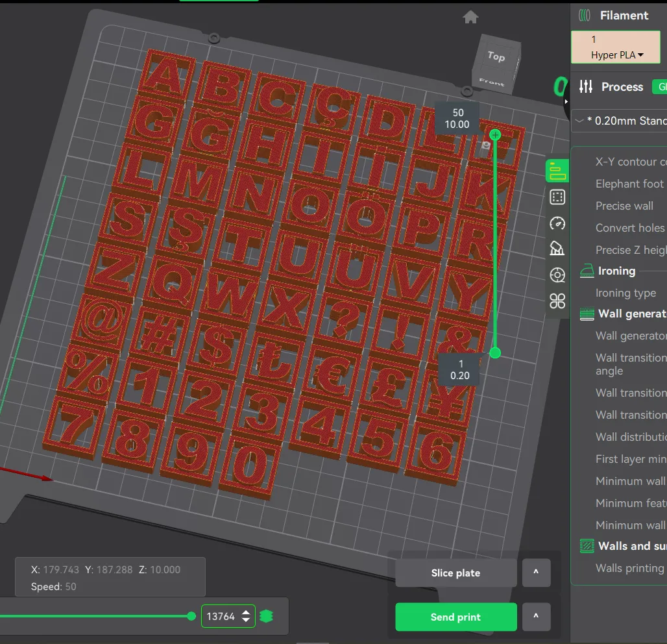The image size is (667, 644).
Task: Click the X: 179.743 coordinate readout
Action: point(55,569)
